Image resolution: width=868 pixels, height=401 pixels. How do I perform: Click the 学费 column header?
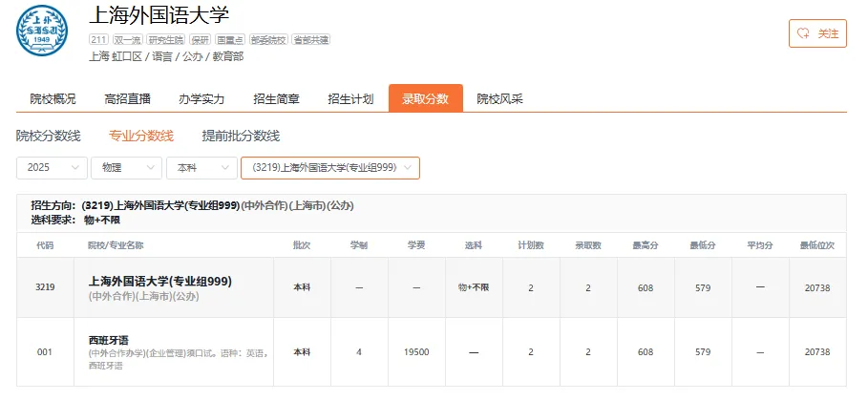[x=416, y=245]
